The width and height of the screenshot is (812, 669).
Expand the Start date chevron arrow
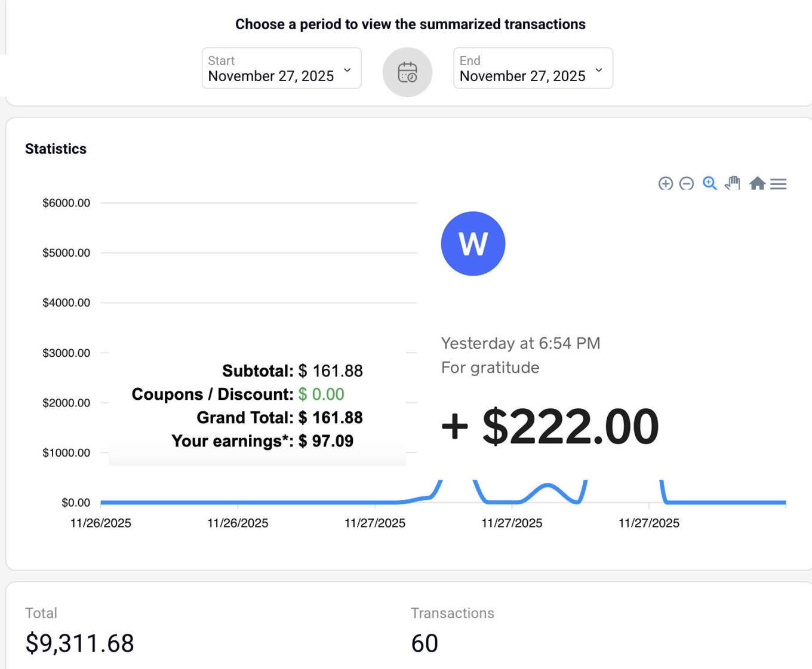pyautogui.click(x=347, y=70)
